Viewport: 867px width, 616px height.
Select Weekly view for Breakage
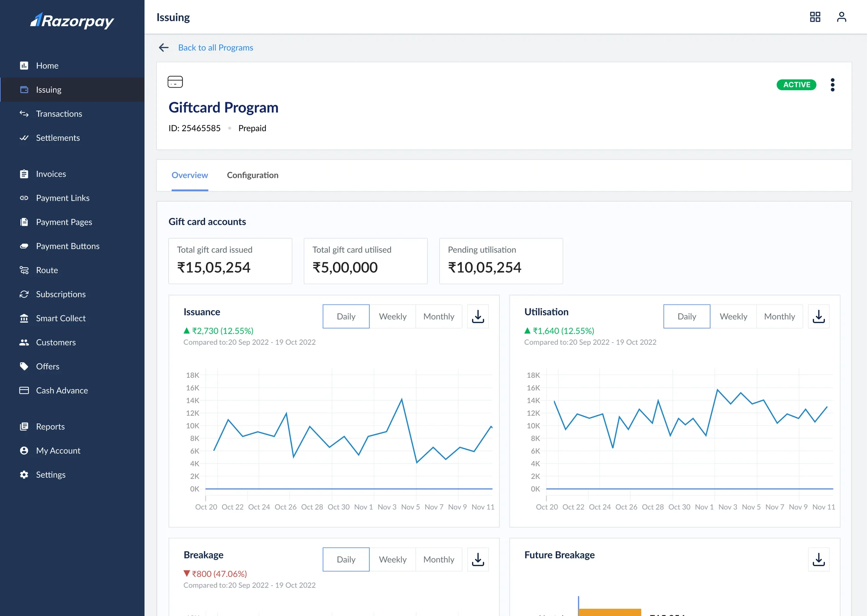point(393,560)
